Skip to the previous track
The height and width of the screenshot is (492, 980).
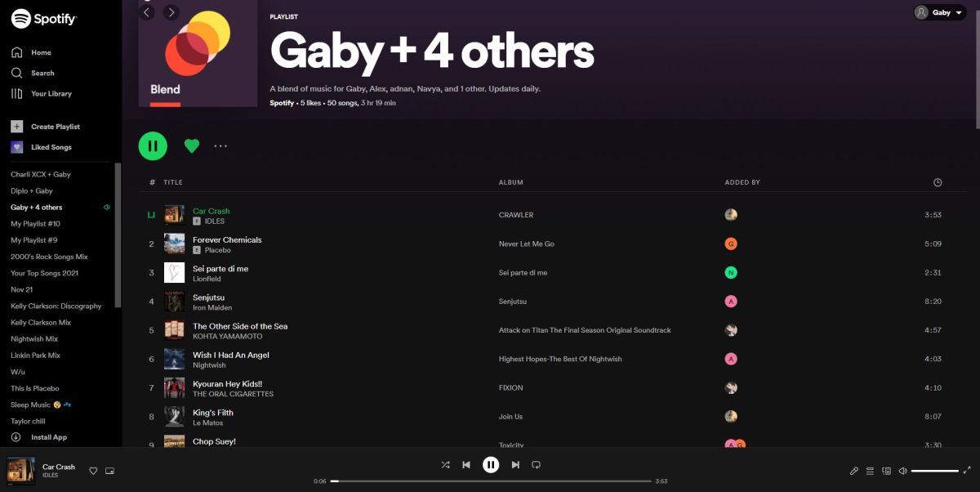pos(466,464)
